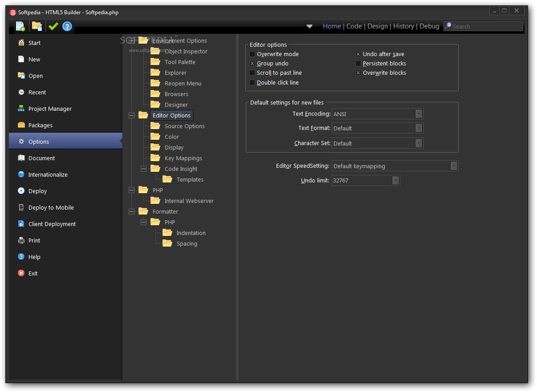537x392 pixels.
Task: Uncheck the Group undo checkbox
Action: coord(252,64)
